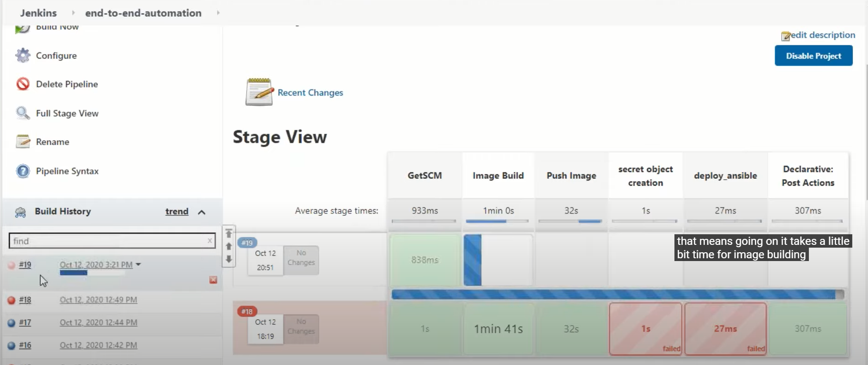Expand breadcrumb arrow after Jenkins

73,13
